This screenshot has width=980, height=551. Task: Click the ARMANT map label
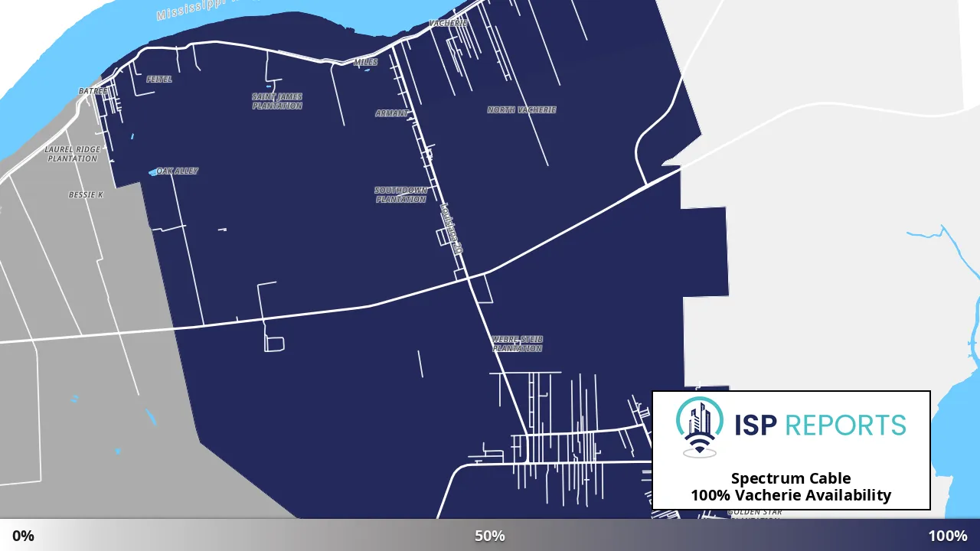(391, 113)
